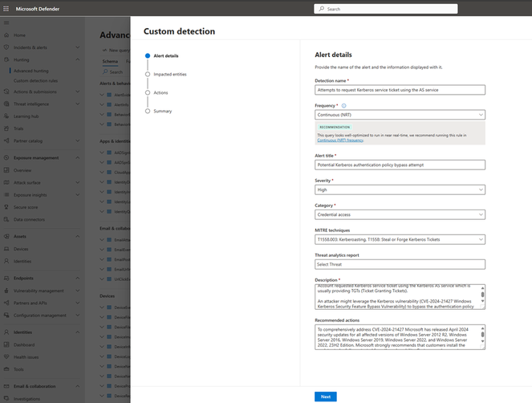Viewport: 532px width, 403px height.
Task: Open the MITRE techniques dropdown
Action: (400, 239)
